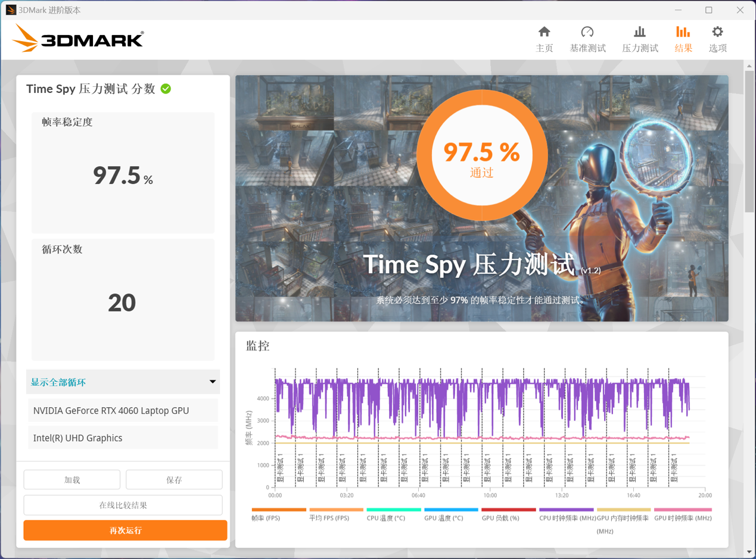The image size is (756, 559).
Task: Click the 保存 (Save) button
Action: pos(174,480)
